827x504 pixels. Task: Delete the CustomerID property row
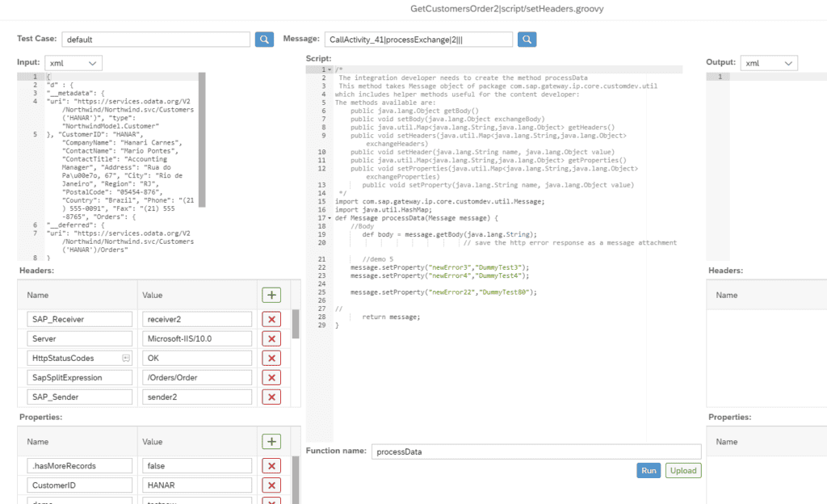coord(271,485)
